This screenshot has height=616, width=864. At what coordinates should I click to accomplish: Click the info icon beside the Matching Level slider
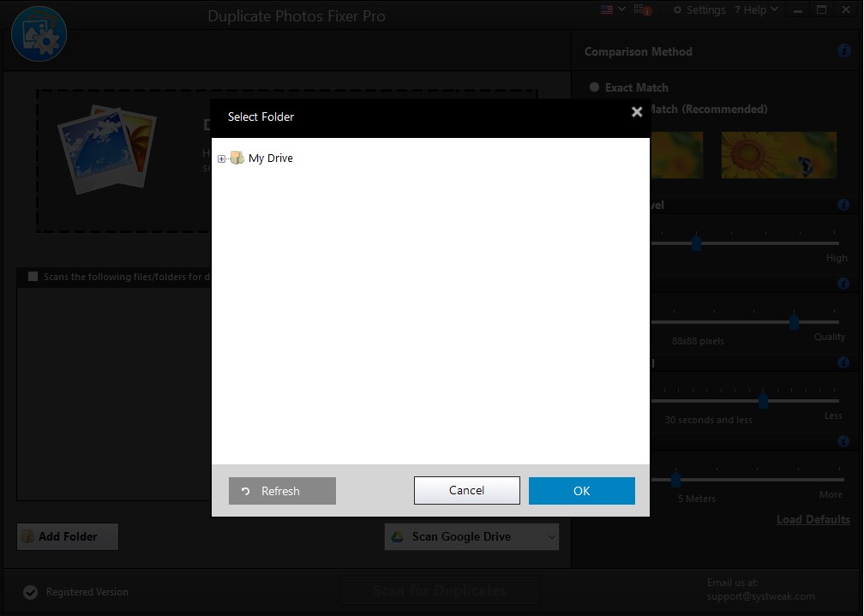click(843, 205)
